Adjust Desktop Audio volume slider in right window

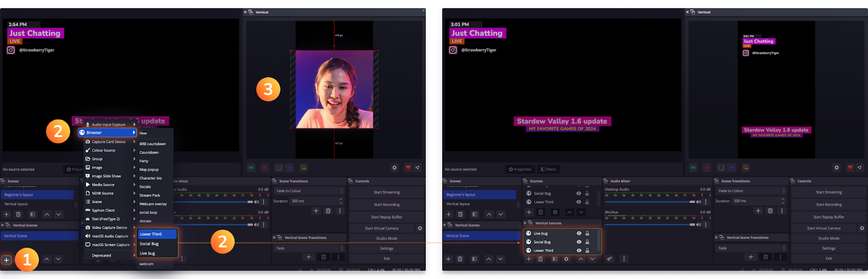point(649,201)
